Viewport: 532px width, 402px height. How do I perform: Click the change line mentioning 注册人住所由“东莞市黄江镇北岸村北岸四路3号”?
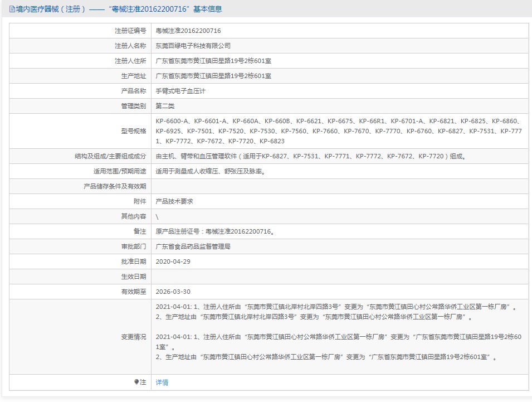click(336, 307)
